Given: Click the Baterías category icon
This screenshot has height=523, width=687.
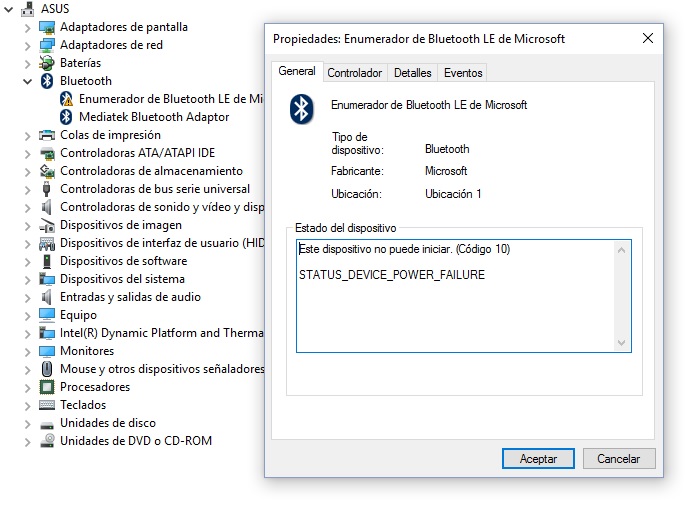Looking at the screenshot, I should point(46,63).
